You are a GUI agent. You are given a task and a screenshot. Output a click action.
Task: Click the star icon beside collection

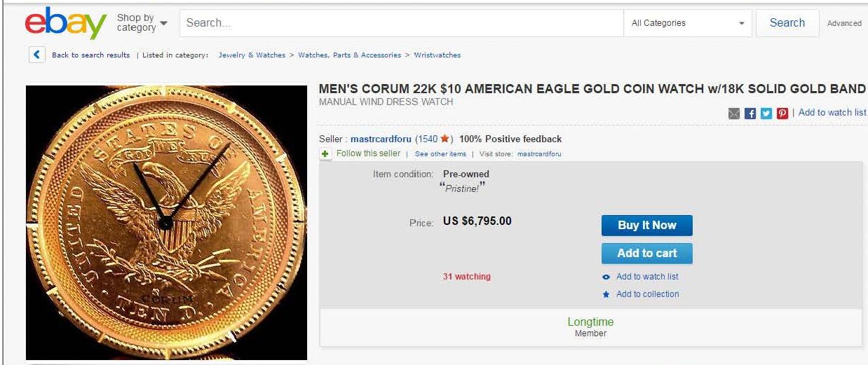coord(606,295)
